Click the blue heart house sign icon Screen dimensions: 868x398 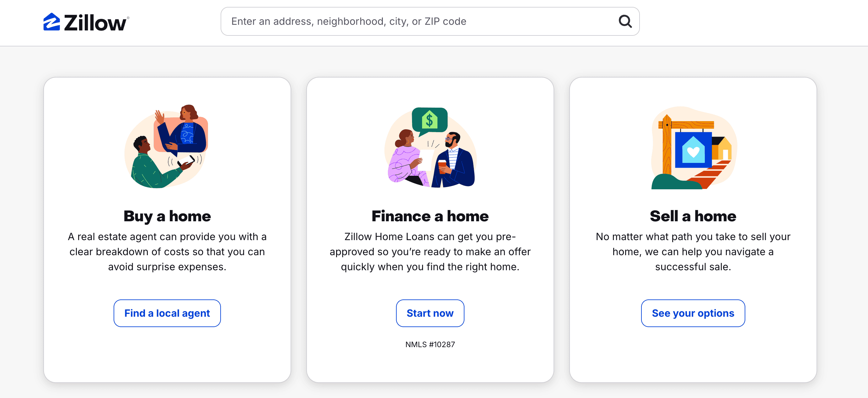click(x=693, y=150)
